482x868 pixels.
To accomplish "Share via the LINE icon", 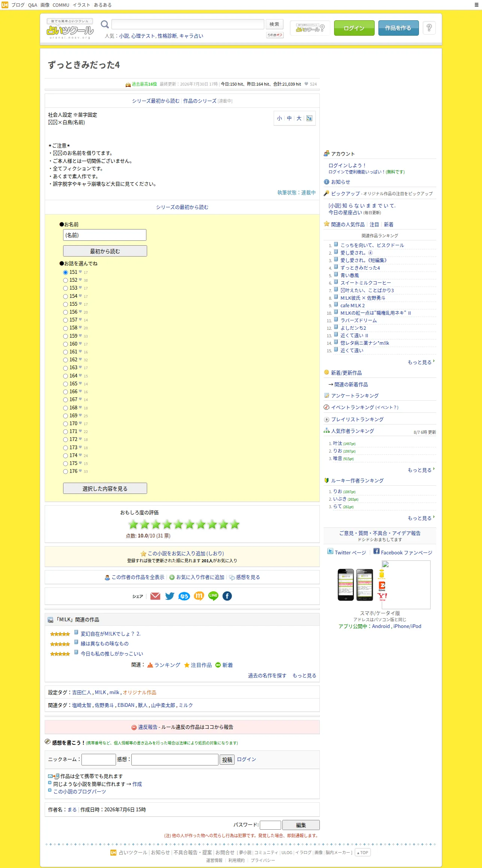I will pyautogui.click(x=213, y=596).
